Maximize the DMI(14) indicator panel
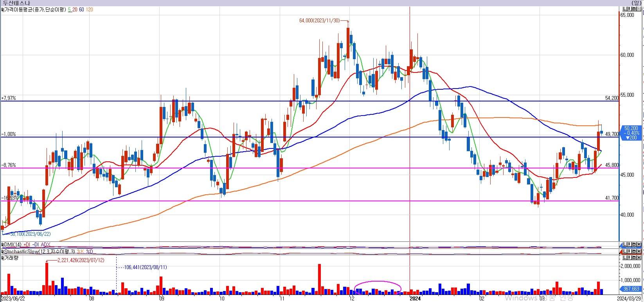Image resolution: width=644 pixels, height=302 pixels. coord(633,244)
